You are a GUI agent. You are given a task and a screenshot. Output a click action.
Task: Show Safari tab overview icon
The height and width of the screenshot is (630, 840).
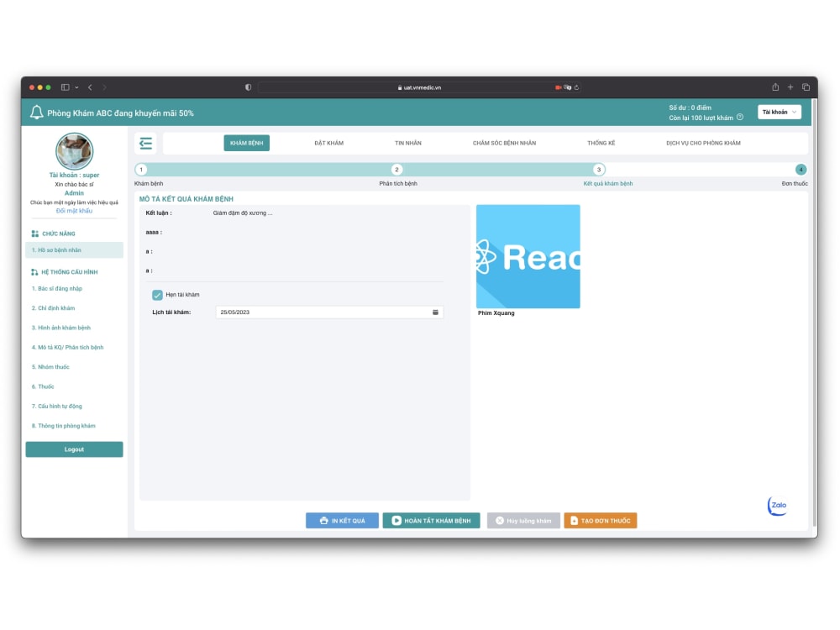click(806, 87)
